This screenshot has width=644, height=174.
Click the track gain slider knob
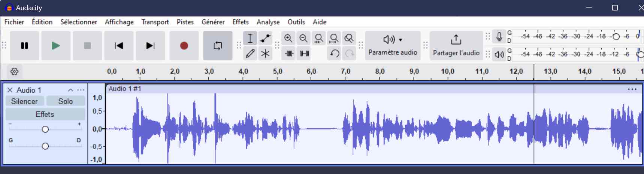[45, 129]
